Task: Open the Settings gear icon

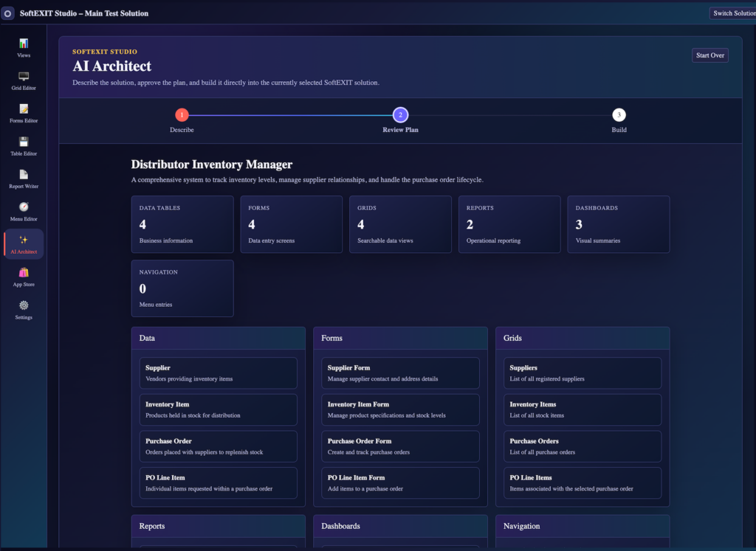Action: pos(24,305)
